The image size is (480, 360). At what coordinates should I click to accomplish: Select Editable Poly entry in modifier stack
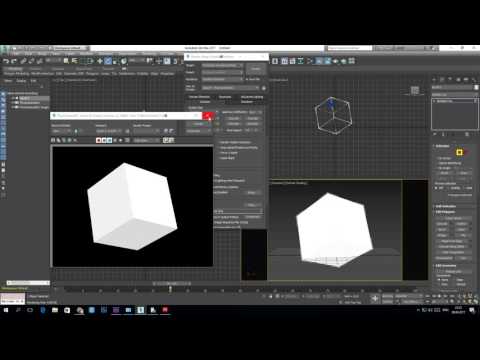(455, 101)
